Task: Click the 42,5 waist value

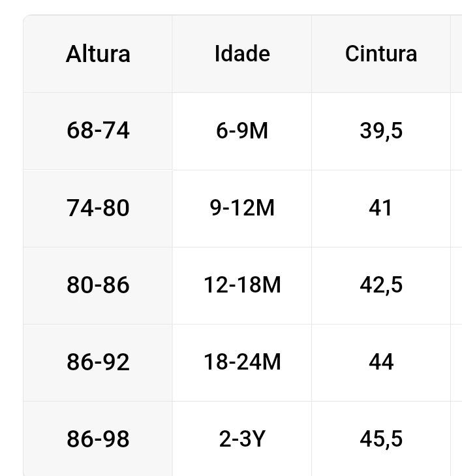Action: [x=381, y=285]
